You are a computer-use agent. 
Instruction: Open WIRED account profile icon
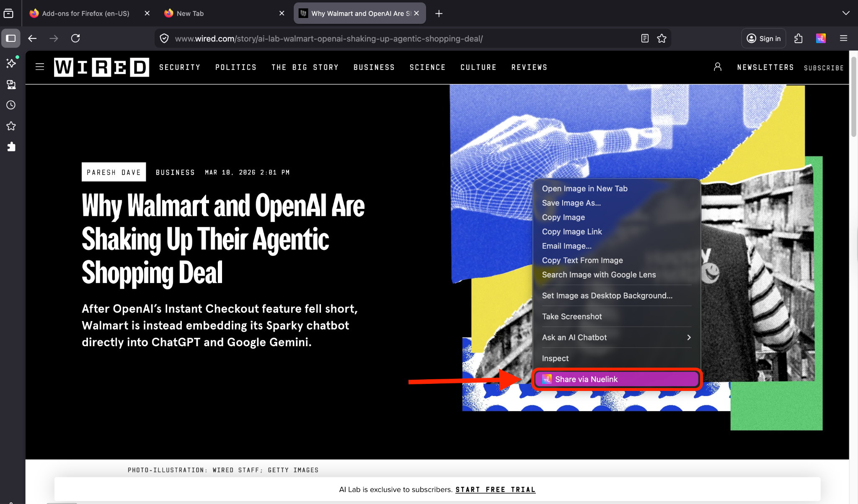[717, 67]
